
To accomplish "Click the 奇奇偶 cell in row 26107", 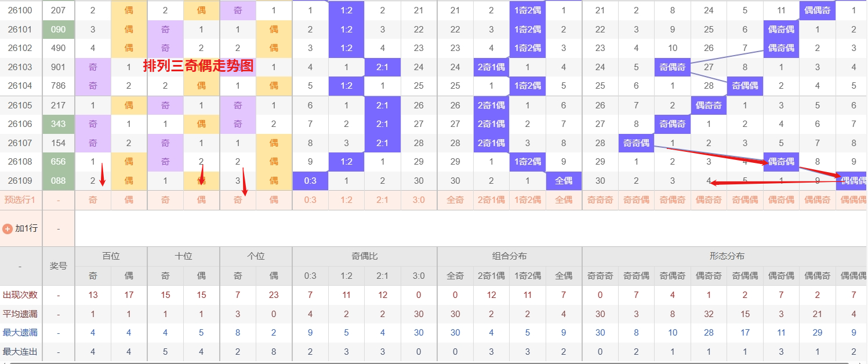I will [x=636, y=143].
